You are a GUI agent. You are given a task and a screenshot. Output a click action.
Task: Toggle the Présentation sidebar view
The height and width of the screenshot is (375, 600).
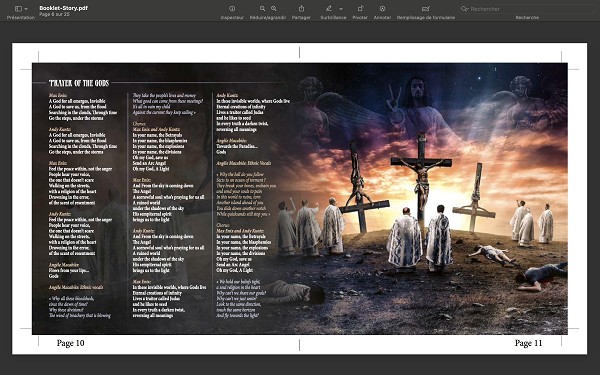pyautogui.click(x=18, y=8)
